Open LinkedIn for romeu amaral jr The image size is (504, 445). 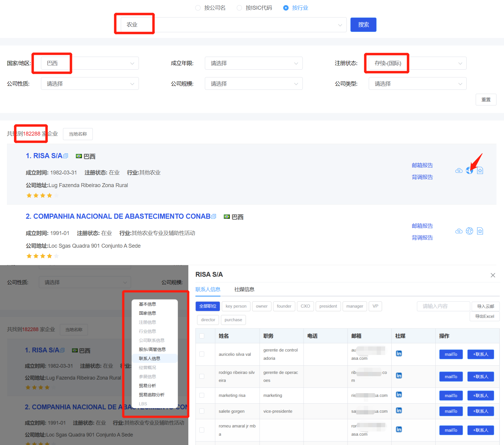(x=399, y=429)
